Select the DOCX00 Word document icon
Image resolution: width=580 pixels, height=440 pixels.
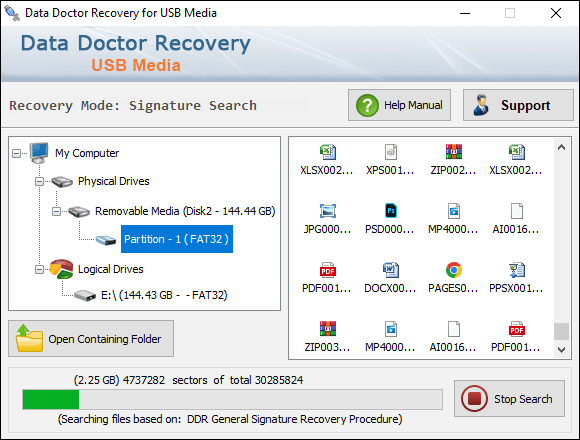391,270
